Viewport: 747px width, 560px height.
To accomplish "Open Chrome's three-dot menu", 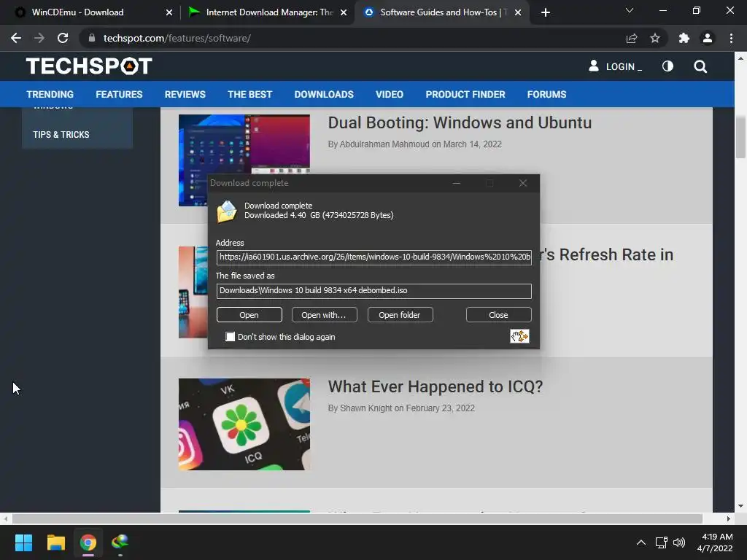I will click(731, 38).
